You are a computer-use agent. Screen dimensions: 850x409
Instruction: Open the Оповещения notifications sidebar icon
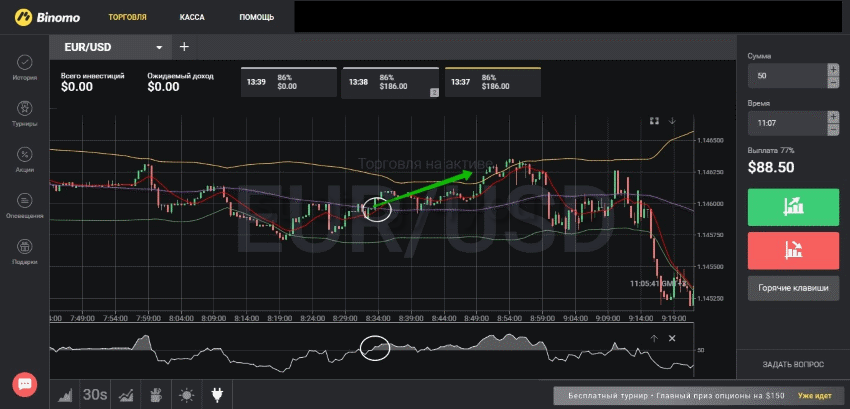click(x=25, y=206)
